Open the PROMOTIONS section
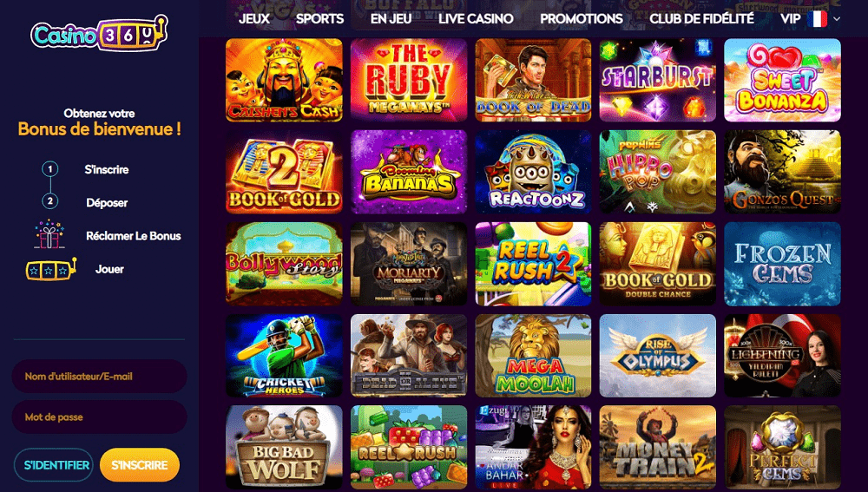This screenshot has width=868, height=492. [582, 19]
